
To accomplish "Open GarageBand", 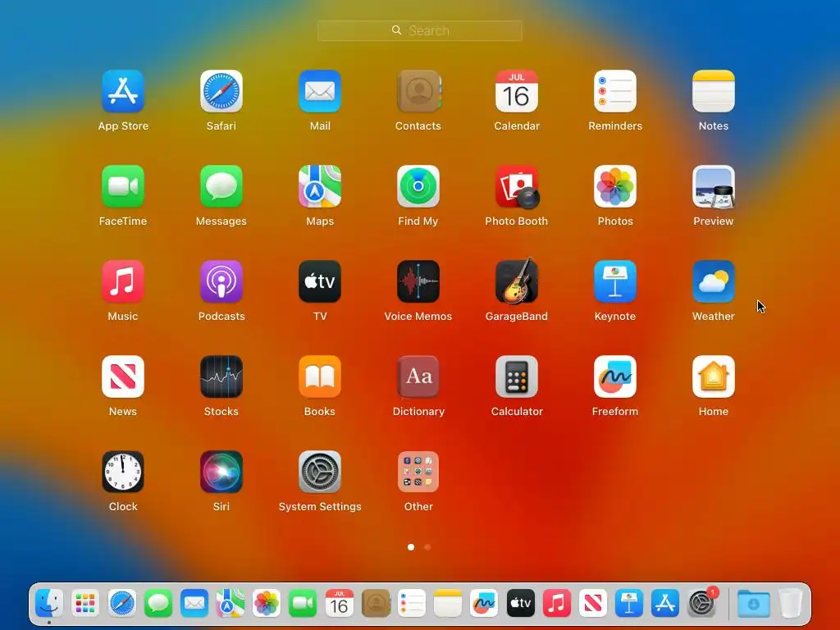I will tap(517, 281).
